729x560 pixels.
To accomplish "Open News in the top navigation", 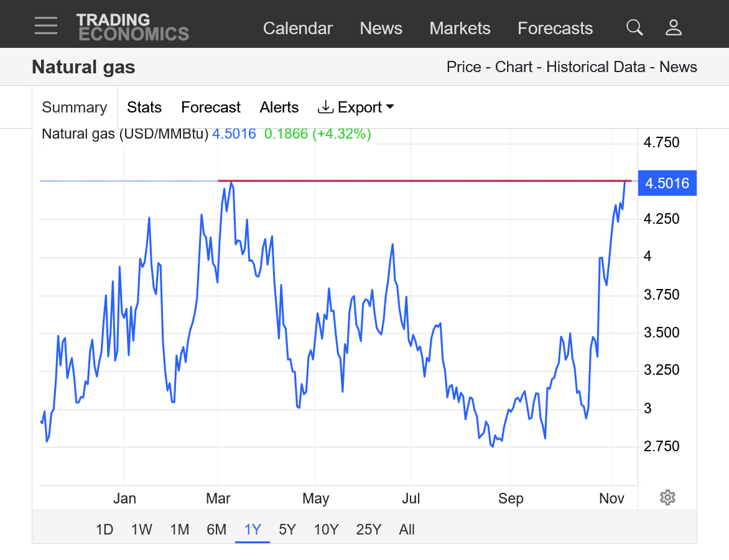I will click(381, 29).
